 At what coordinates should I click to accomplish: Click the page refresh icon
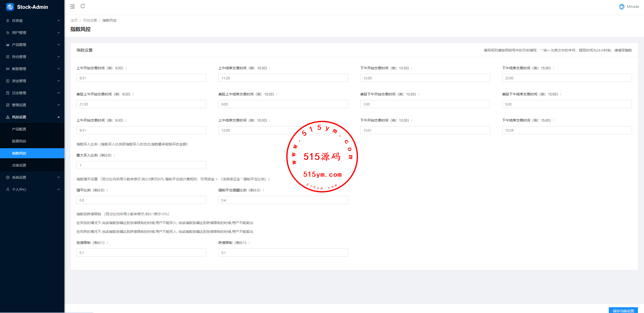tap(83, 6)
